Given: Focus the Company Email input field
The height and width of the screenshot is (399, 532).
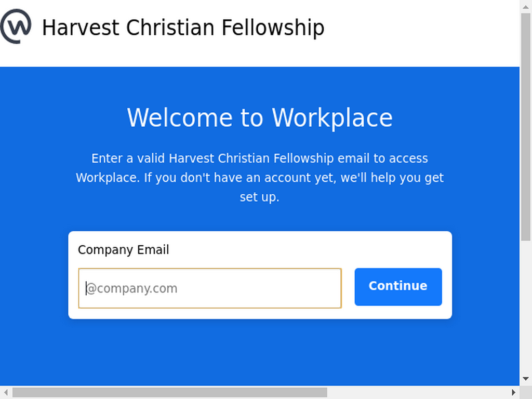Looking at the screenshot, I should (x=210, y=288).
